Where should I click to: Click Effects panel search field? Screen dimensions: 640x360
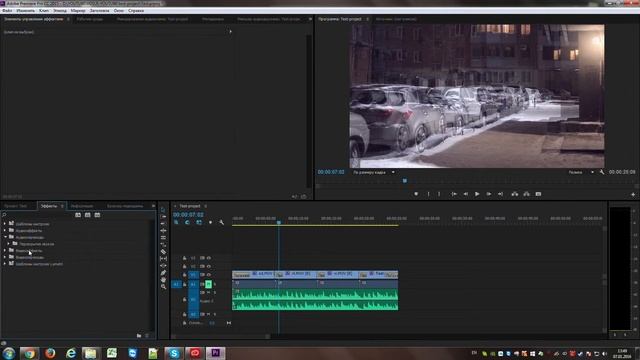tap(39, 215)
